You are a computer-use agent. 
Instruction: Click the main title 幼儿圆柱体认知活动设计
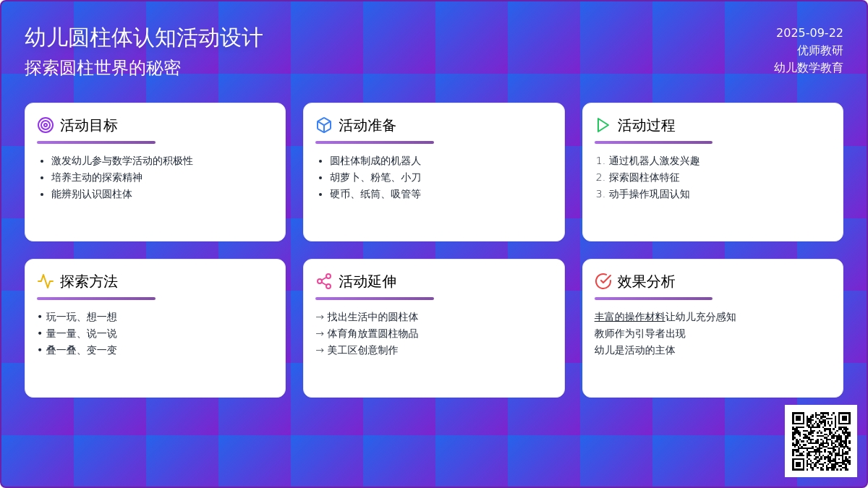144,38
